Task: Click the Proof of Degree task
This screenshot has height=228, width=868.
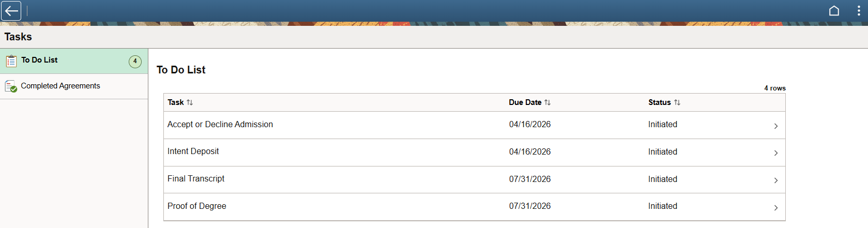Action: [x=197, y=206]
